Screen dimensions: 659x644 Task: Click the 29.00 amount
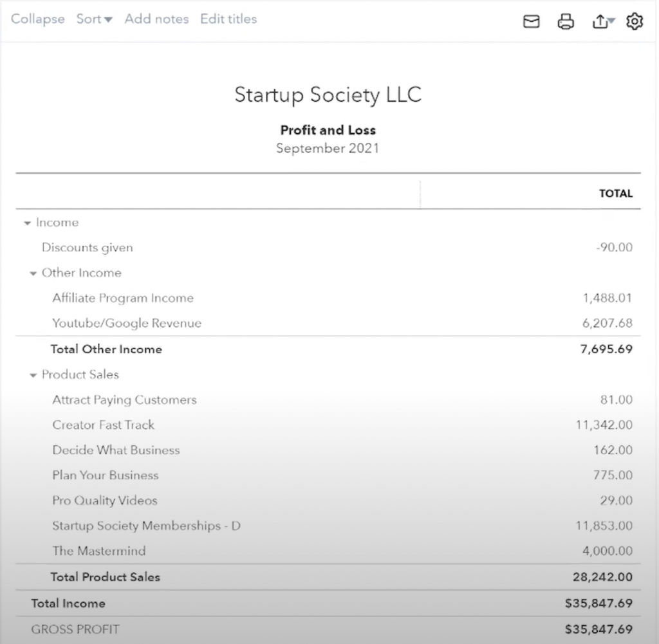(617, 501)
